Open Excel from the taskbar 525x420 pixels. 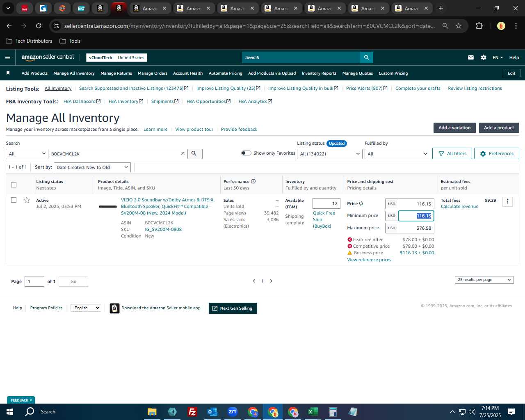(x=313, y=412)
